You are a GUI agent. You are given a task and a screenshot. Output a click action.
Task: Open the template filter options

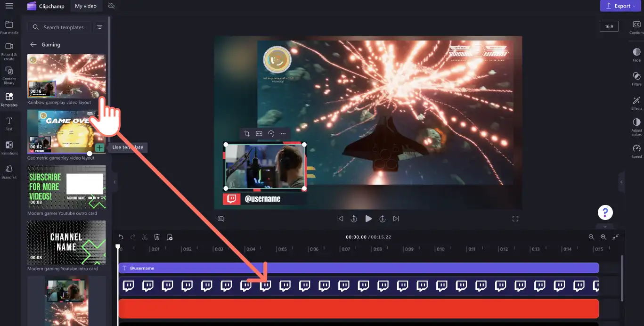click(x=99, y=27)
